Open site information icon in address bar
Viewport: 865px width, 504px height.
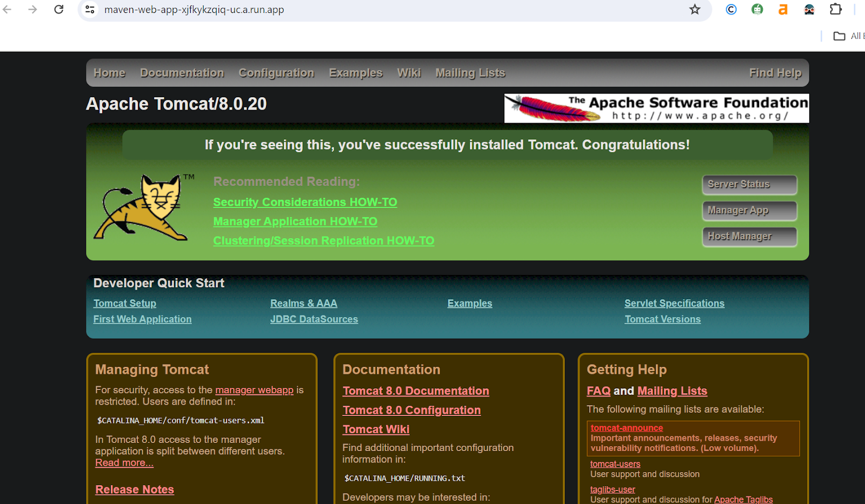90,9
